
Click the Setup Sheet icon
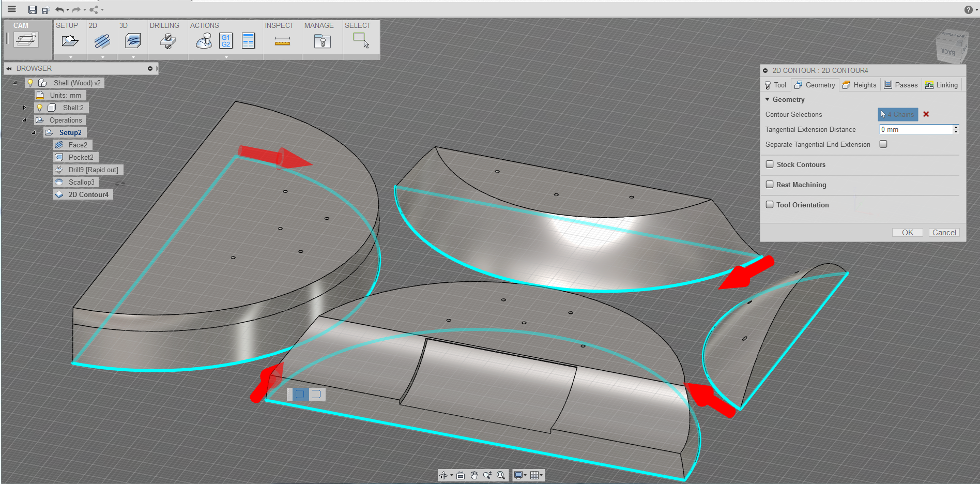(x=249, y=41)
